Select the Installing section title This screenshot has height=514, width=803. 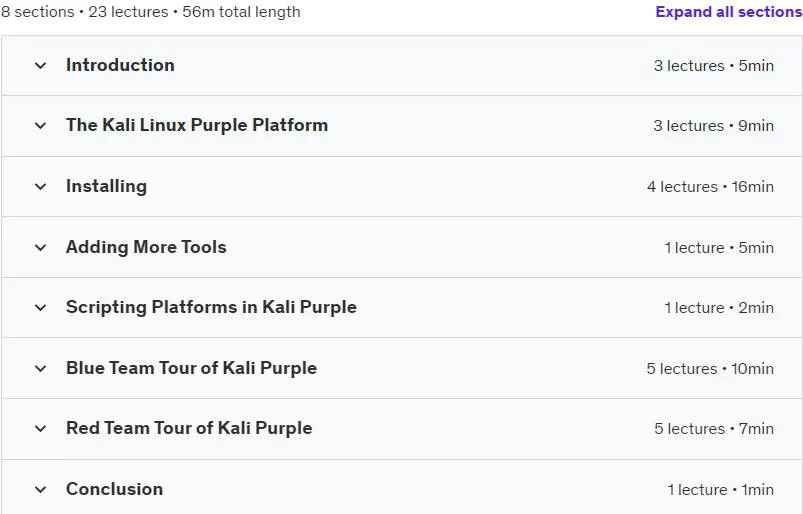pyautogui.click(x=107, y=186)
